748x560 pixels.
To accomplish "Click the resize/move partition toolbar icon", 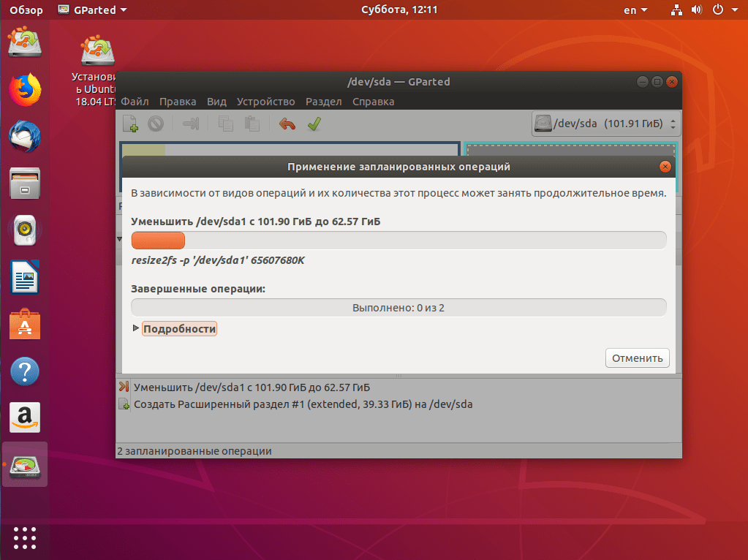I will point(191,124).
